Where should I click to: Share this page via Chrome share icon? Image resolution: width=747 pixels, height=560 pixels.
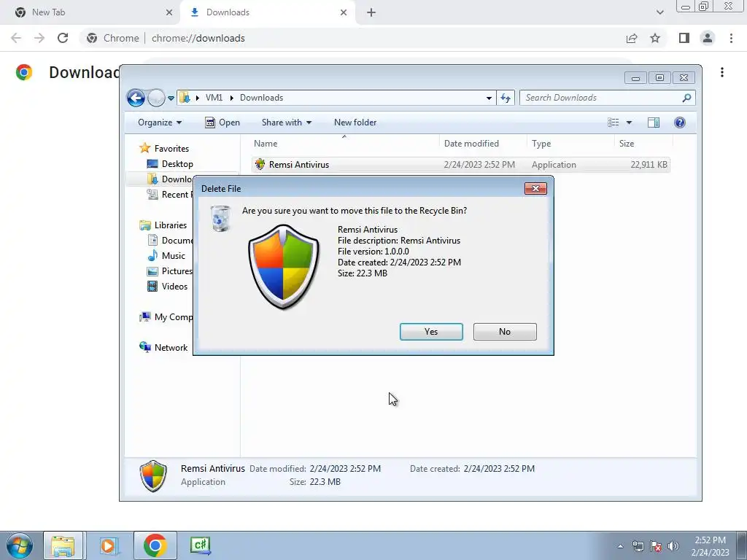(632, 38)
